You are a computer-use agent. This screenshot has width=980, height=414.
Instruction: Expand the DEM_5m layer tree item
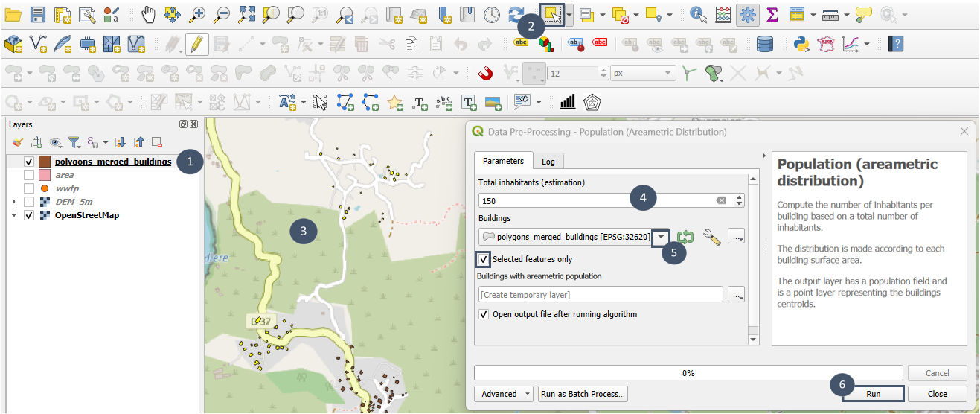pos(14,202)
